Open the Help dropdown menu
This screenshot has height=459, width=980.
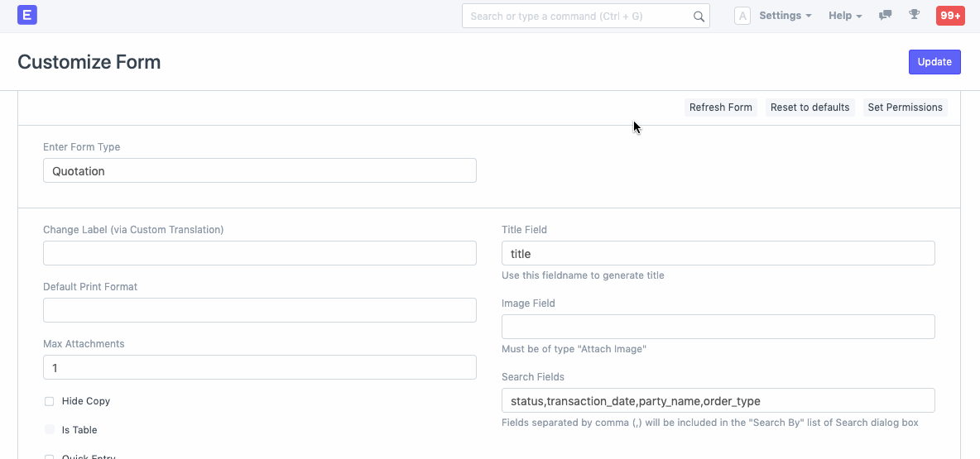point(845,16)
